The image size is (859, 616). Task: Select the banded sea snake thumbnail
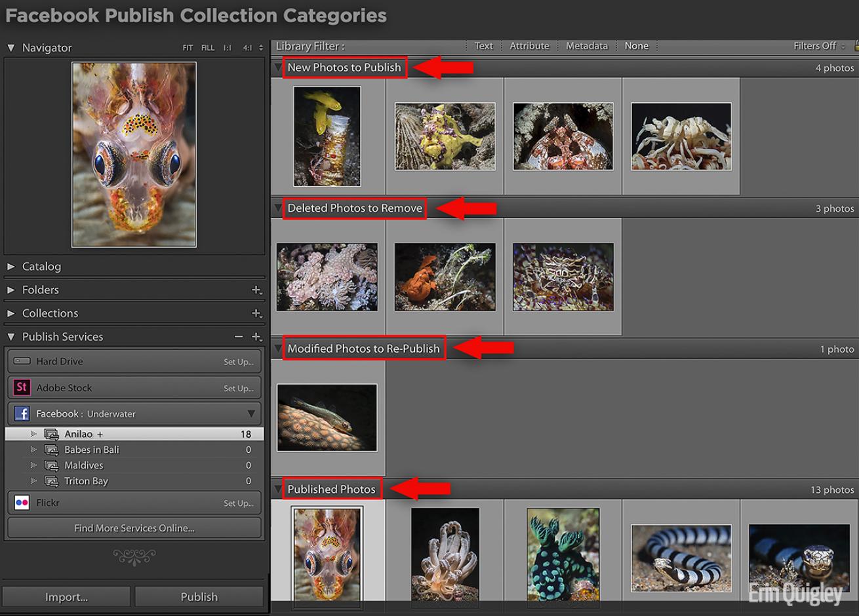[681, 558]
